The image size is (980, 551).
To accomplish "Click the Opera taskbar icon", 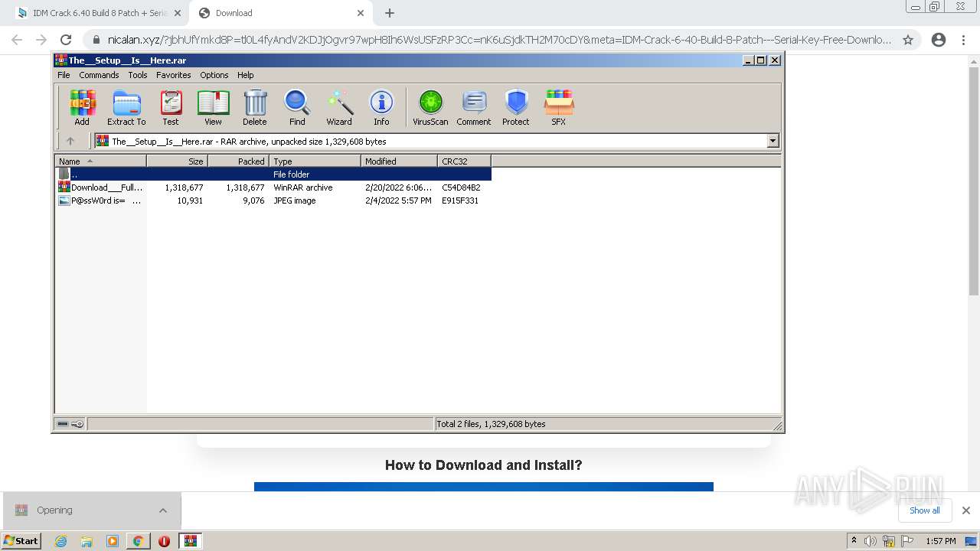I will click(164, 541).
